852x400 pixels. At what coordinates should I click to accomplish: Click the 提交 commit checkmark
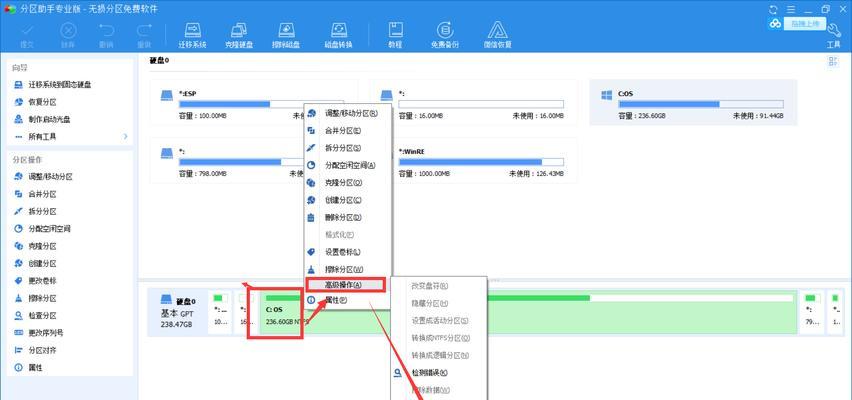(26, 35)
